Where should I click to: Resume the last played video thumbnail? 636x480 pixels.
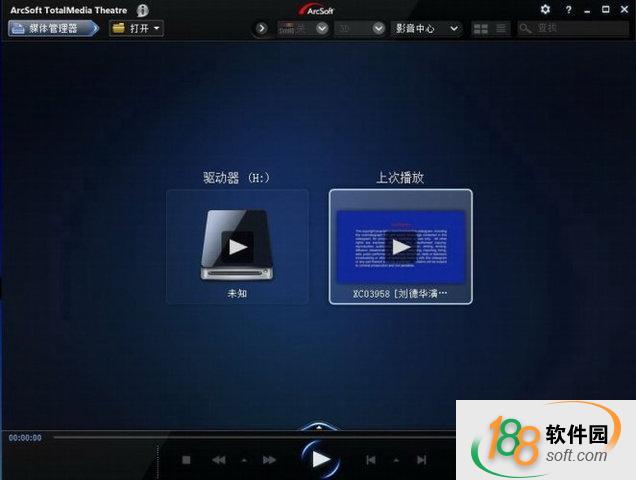click(400, 246)
